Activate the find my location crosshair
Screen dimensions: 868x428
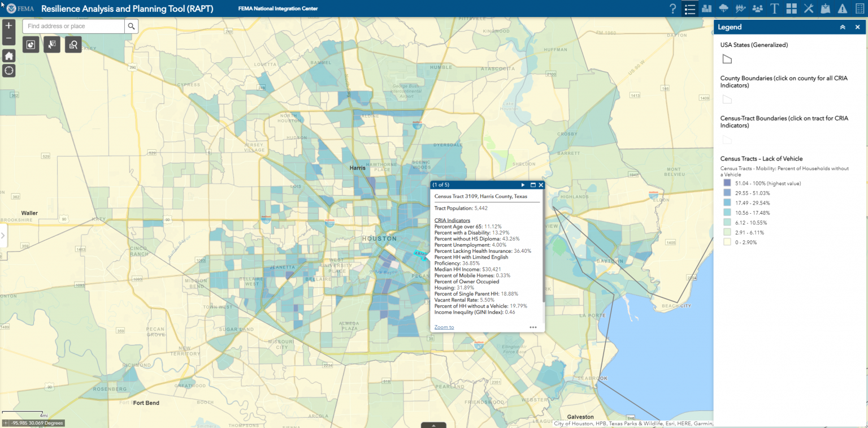point(8,70)
